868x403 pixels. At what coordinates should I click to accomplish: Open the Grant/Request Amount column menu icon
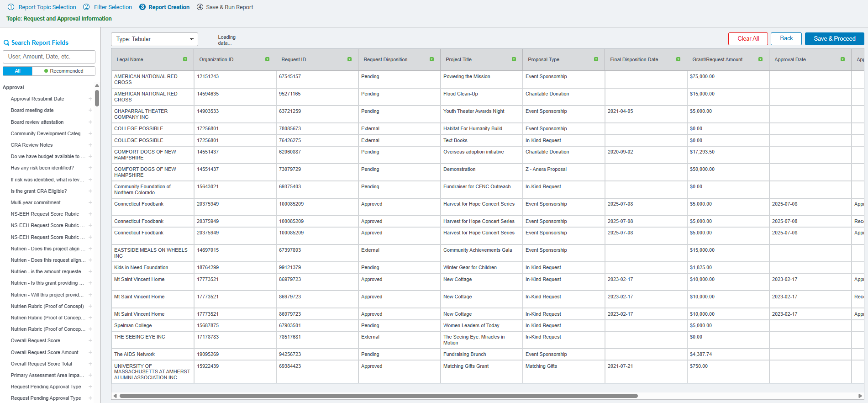coord(760,59)
